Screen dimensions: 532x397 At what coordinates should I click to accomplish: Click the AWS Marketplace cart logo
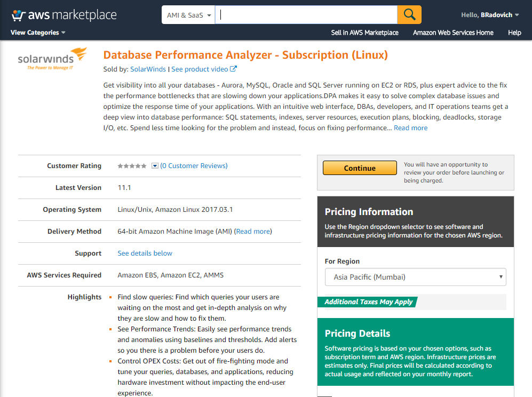(64, 15)
